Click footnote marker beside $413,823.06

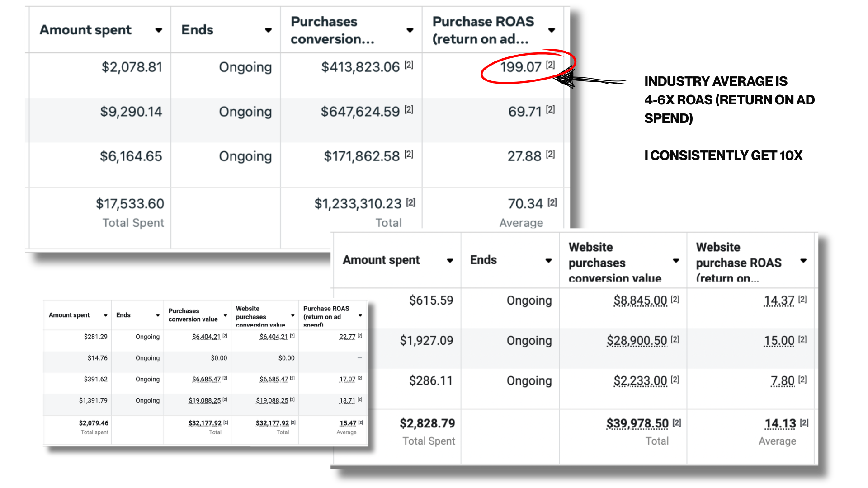coord(409,65)
